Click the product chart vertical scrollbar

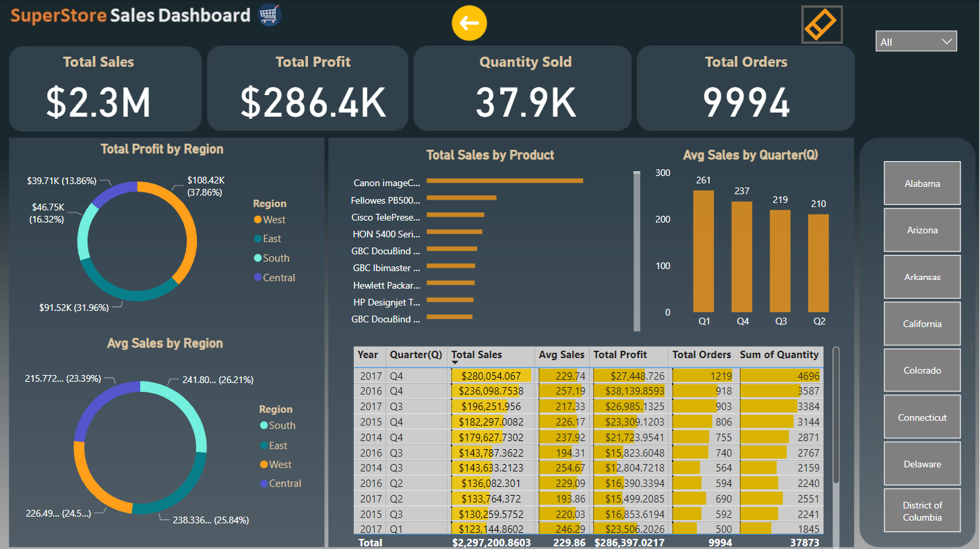636,251
